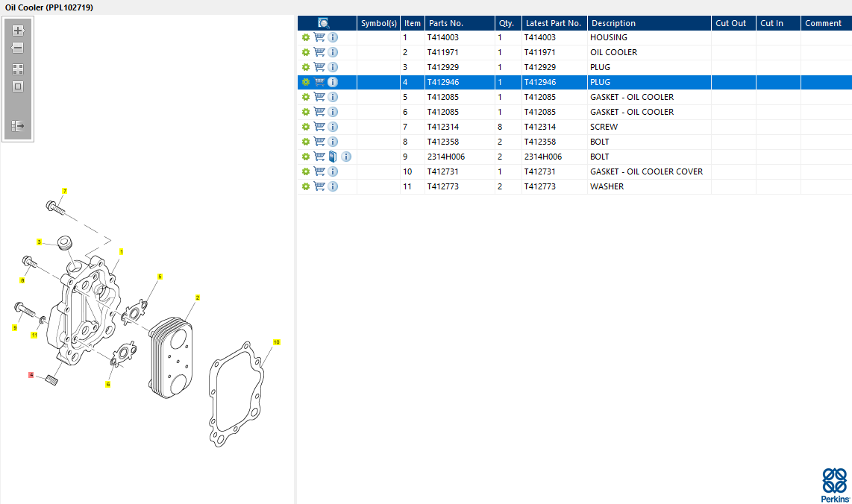Sort by Parts No. column header
This screenshot has width=852, height=504.
point(460,23)
